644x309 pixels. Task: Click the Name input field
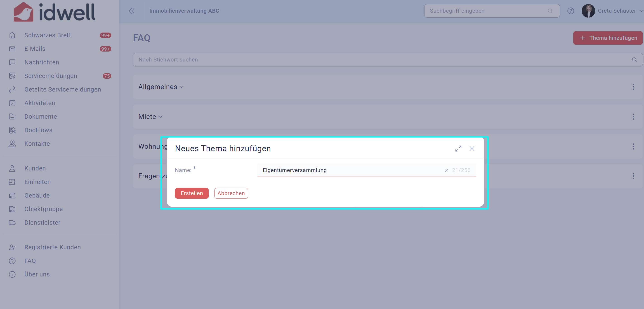[350, 170]
